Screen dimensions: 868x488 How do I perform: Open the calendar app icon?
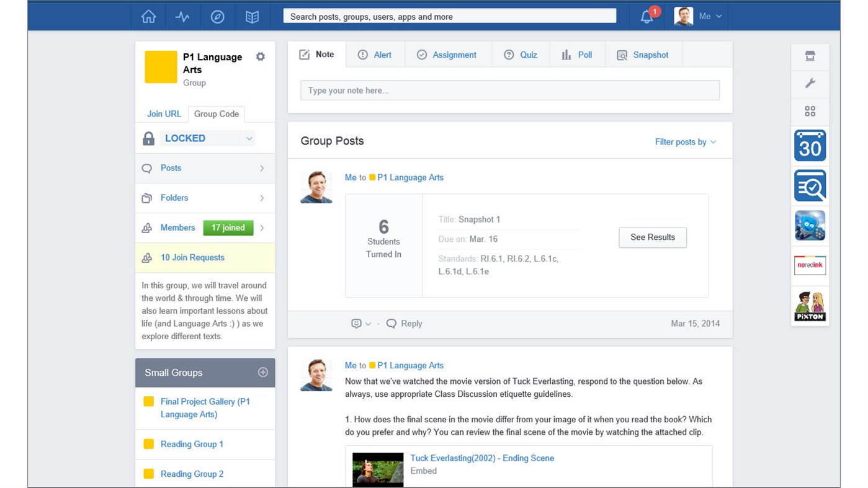tap(810, 146)
